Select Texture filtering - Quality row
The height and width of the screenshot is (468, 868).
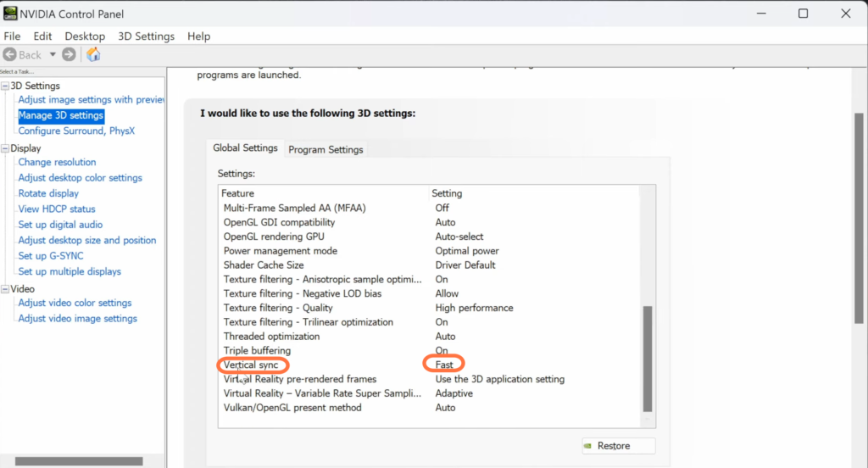coord(429,308)
